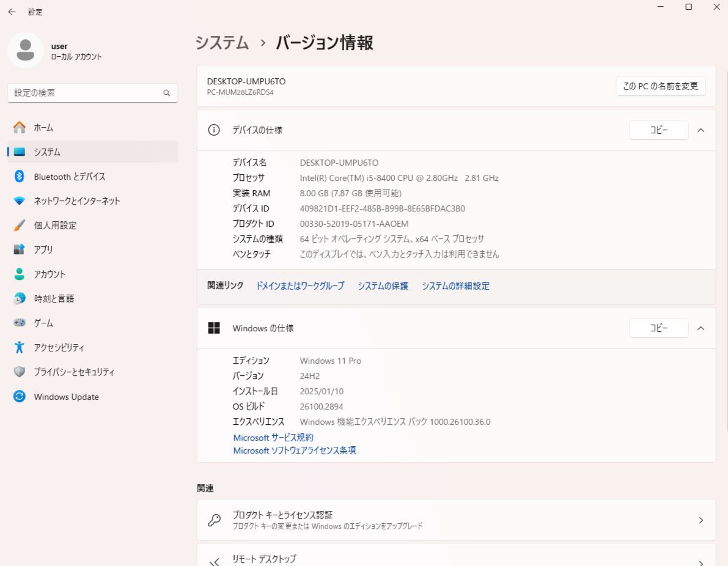Click the ホーム house icon
The width and height of the screenshot is (728, 566).
(x=20, y=127)
